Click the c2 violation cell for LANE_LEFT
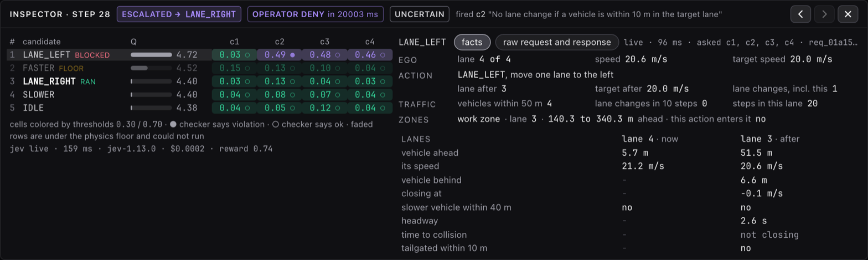This screenshot has height=260, width=868. 280,55
